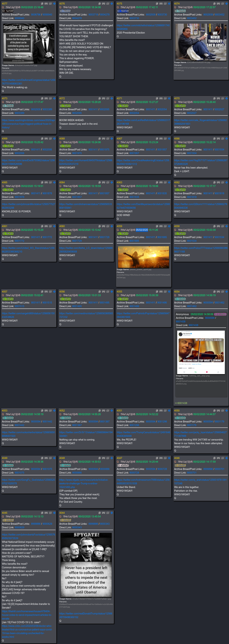
Task: Open the 'Imagine, if you will...' image in post 4077
Action: pyautogui.click(x=29, y=44)
